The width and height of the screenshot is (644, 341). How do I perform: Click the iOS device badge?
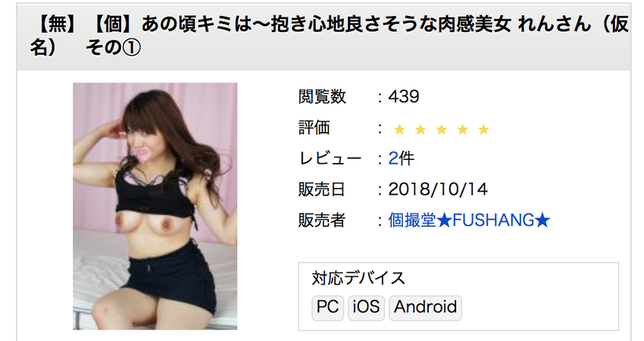click(x=366, y=308)
